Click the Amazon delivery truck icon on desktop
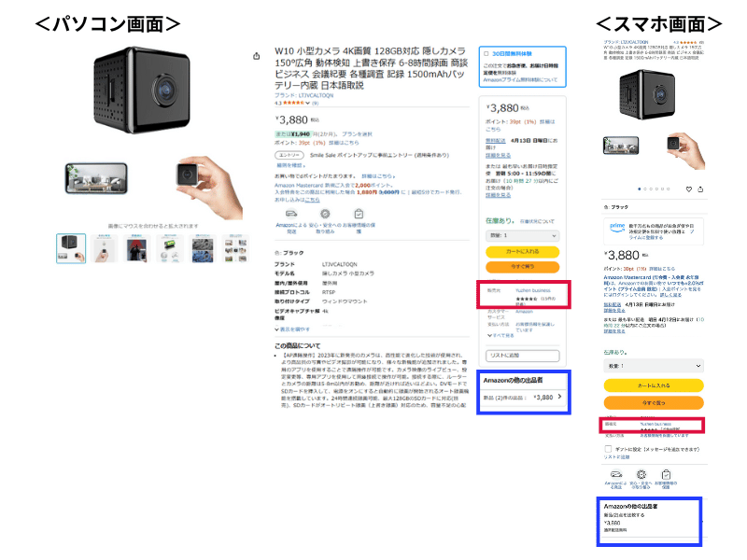Screen dimensions: 747x560 pos(291,214)
